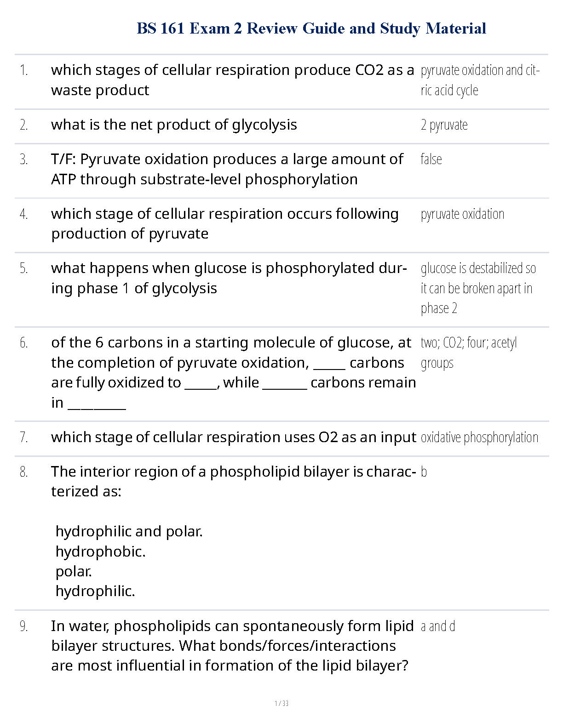Select the 'oxidative phosphorylation' answer
Screen dimensions: 563x728
point(479,438)
